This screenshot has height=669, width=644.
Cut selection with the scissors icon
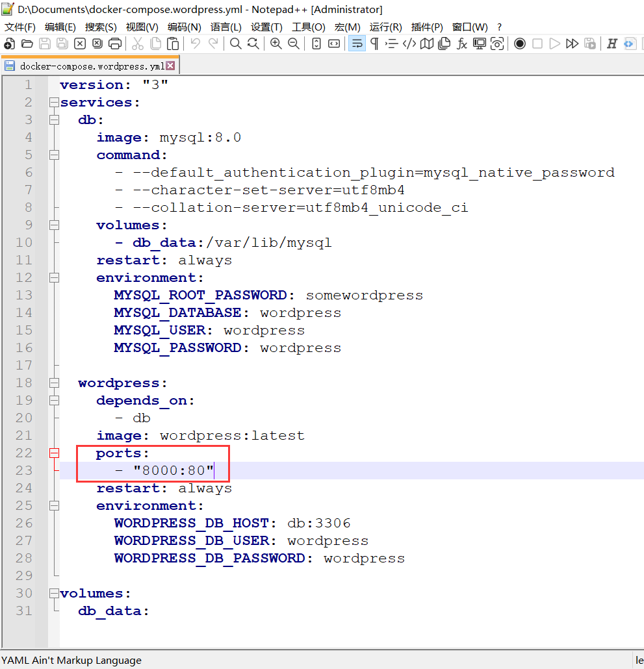pos(137,44)
